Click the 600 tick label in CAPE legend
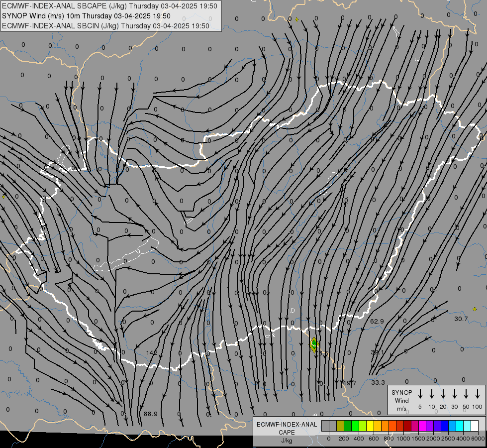Viewport: 487px width, 448px height. (374, 439)
